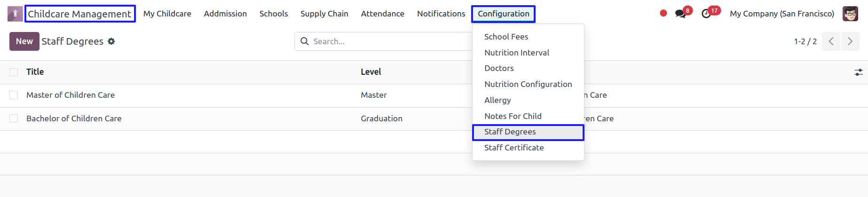Open the Childcare app home icon
This screenshot has width=868, height=197.
click(15, 14)
